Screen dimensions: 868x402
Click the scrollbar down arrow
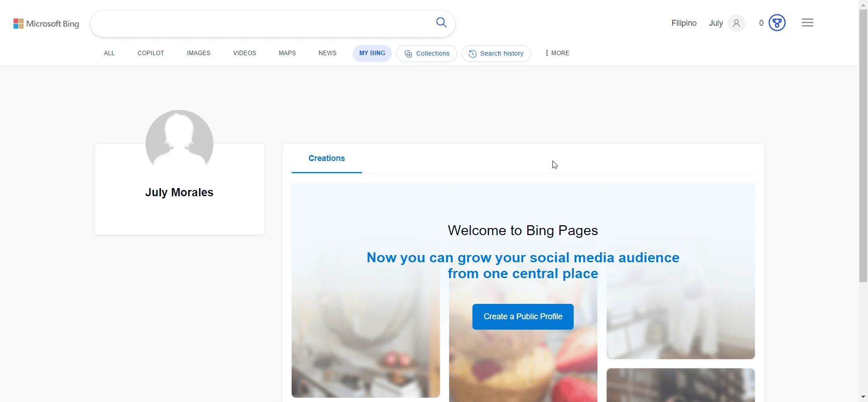pos(863,397)
